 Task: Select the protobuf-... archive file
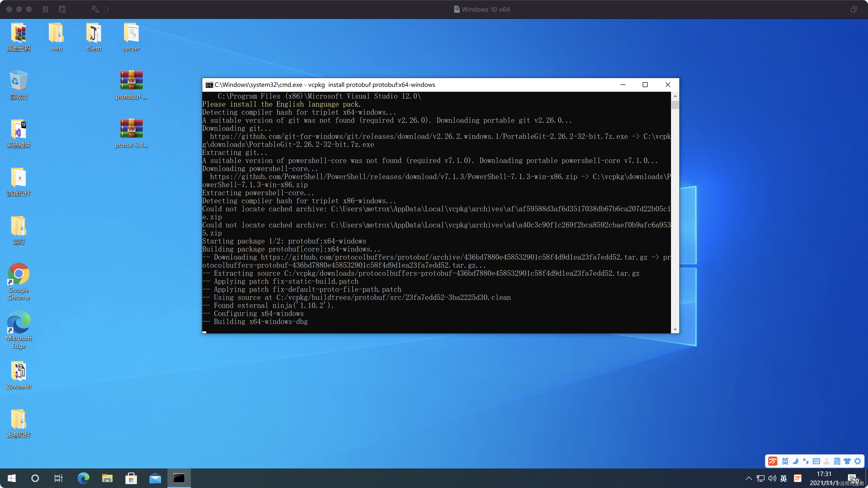point(131,85)
